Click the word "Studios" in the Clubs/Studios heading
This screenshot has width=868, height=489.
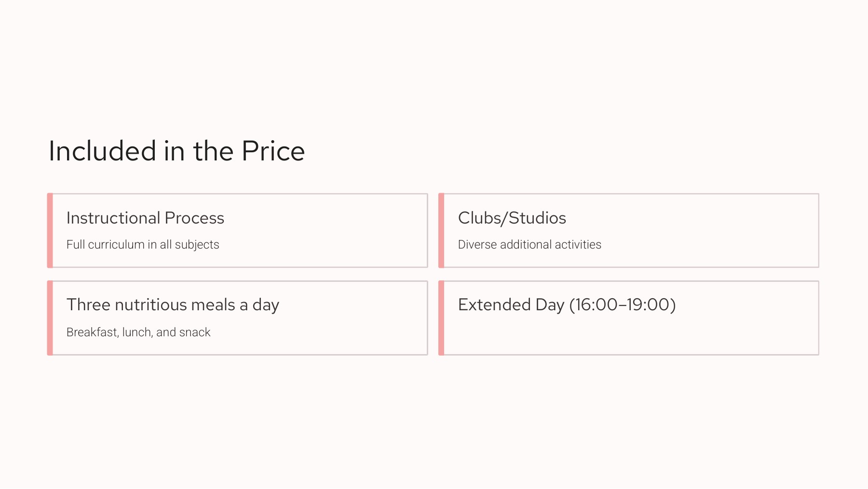537,218
